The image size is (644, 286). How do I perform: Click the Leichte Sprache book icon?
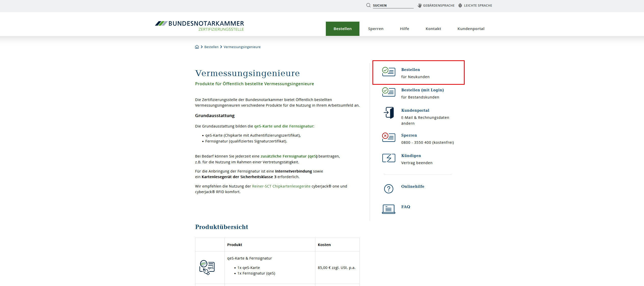[x=460, y=5]
